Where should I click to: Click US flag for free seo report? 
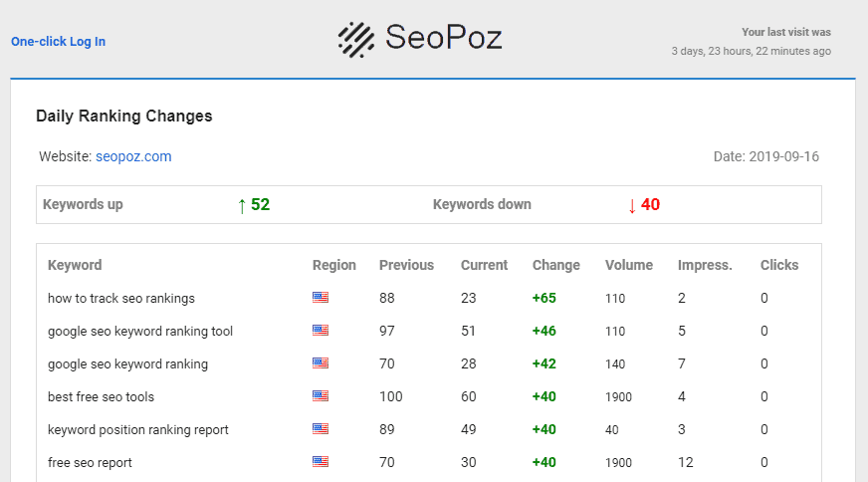click(x=321, y=461)
